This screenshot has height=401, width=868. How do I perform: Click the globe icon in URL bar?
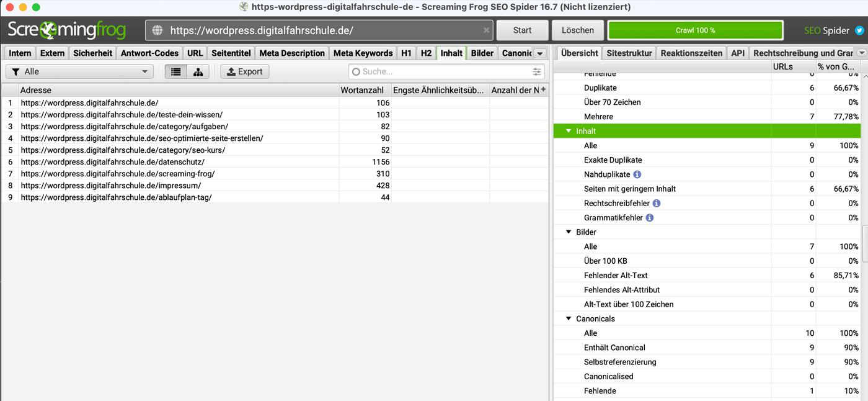pyautogui.click(x=157, y=30)
